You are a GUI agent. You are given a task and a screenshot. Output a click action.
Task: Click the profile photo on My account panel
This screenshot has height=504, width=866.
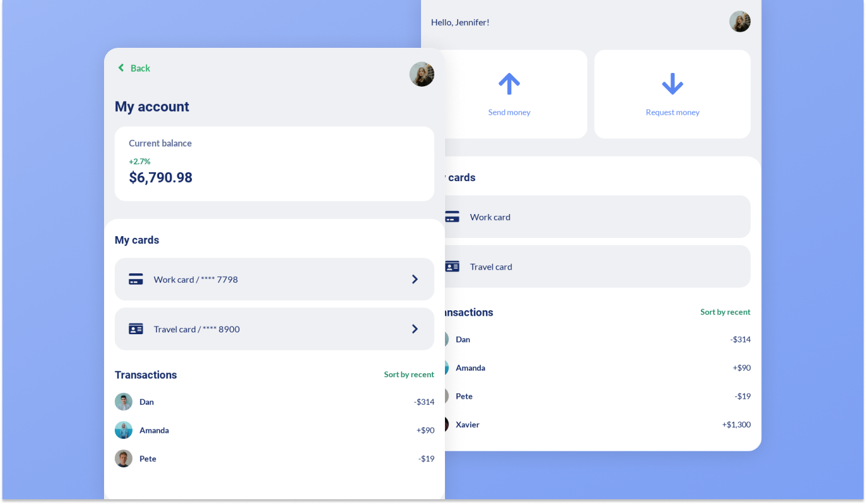tap(422, 74)
